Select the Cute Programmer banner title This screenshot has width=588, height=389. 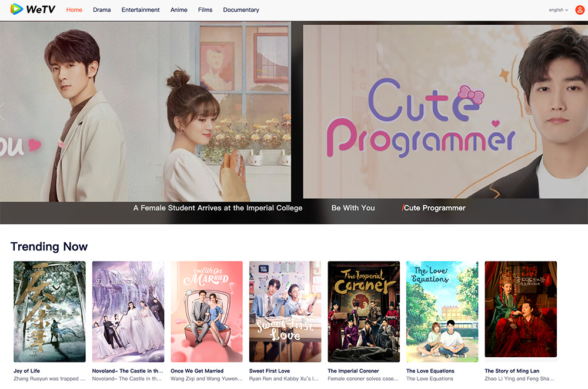click(x=434, y=208)
